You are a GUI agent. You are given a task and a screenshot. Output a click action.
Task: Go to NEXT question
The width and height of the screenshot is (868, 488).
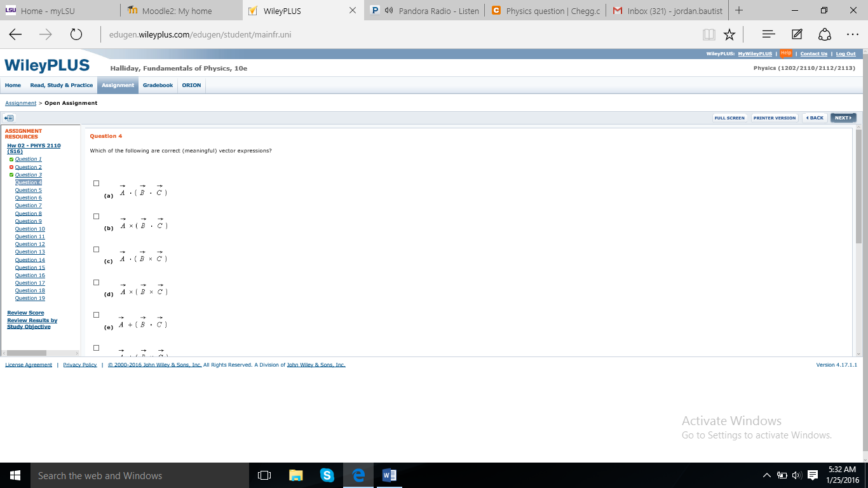pos(843,118)
